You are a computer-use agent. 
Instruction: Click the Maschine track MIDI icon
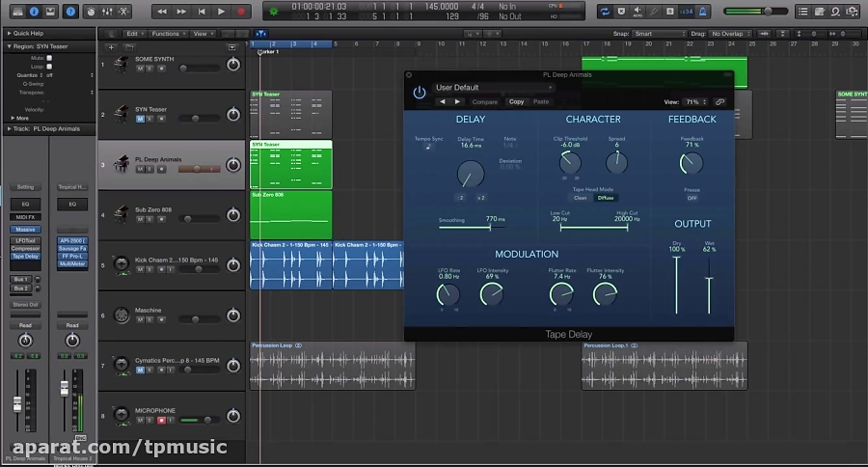pos(122,315)
